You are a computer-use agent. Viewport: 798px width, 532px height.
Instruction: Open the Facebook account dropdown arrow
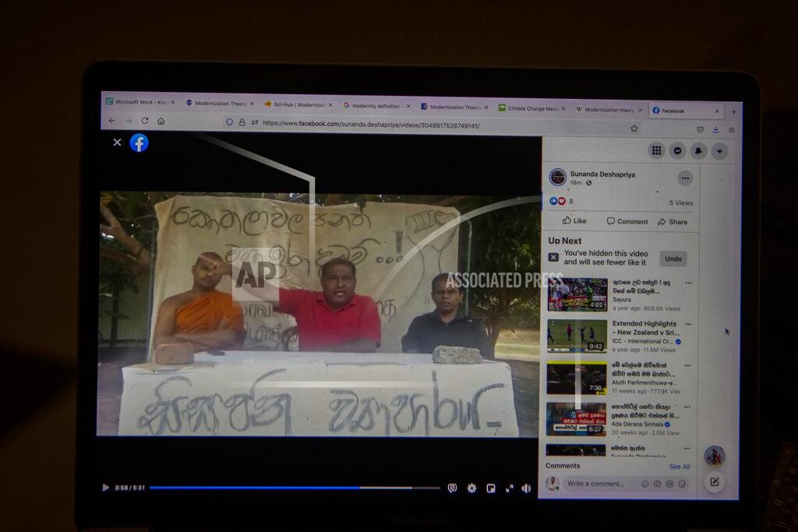pos(719,152)
